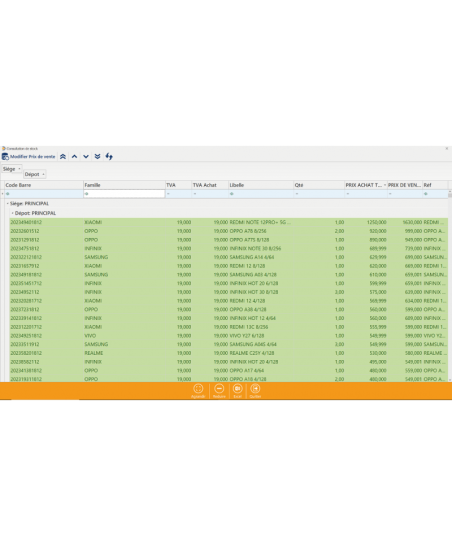Click Famille filter input field
The width and height of the screenshot is (452, 547).
coord(124,194)
